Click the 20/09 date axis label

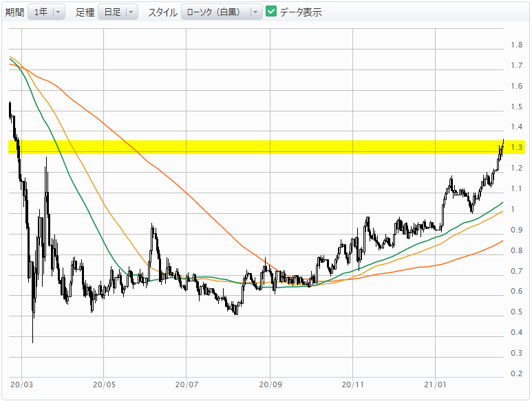[270, 384]
